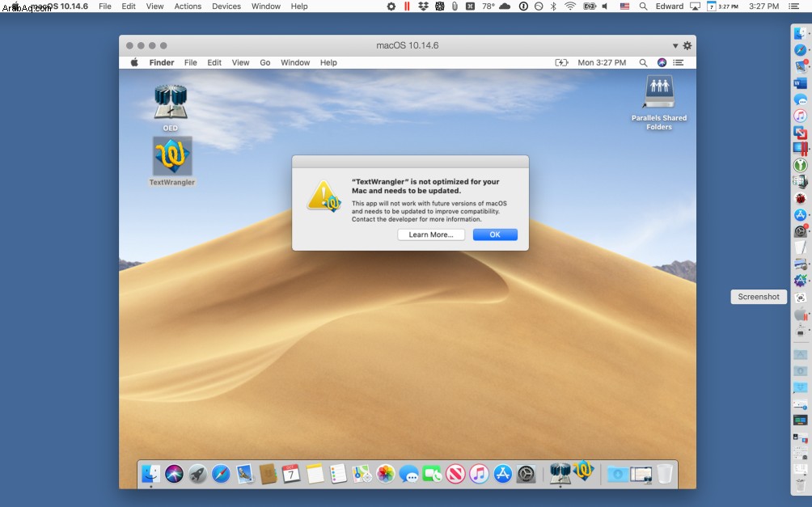Click Bluetooth icon in host menu bar
The image size is (812, 507).
coord(553,6)
